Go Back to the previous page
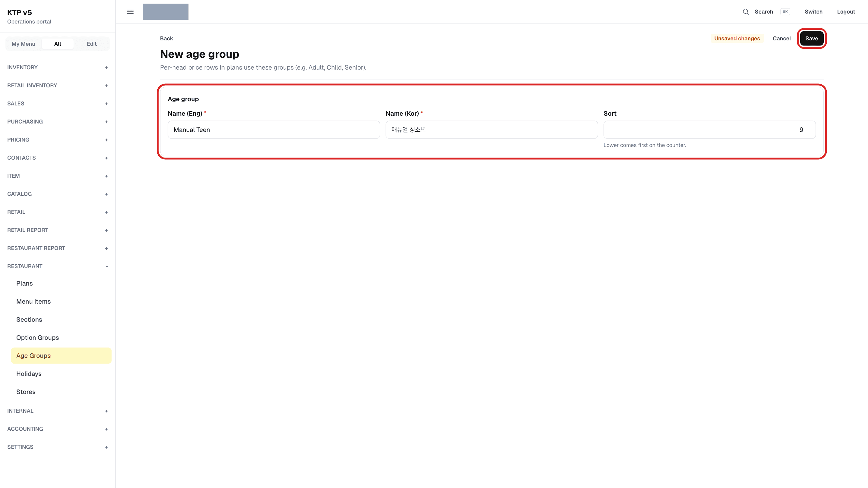Image resolution: width=868 pixels, height=488 pixels. pyautogui.click(x=166, y=38)
